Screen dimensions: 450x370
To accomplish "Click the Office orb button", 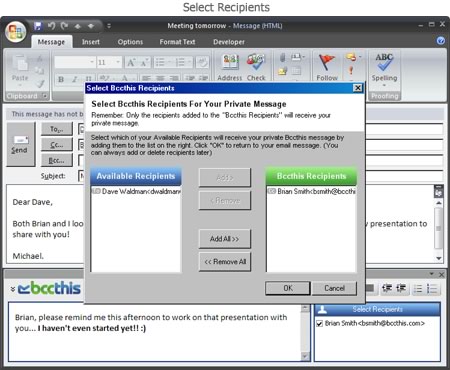I will tap(15, 32).
